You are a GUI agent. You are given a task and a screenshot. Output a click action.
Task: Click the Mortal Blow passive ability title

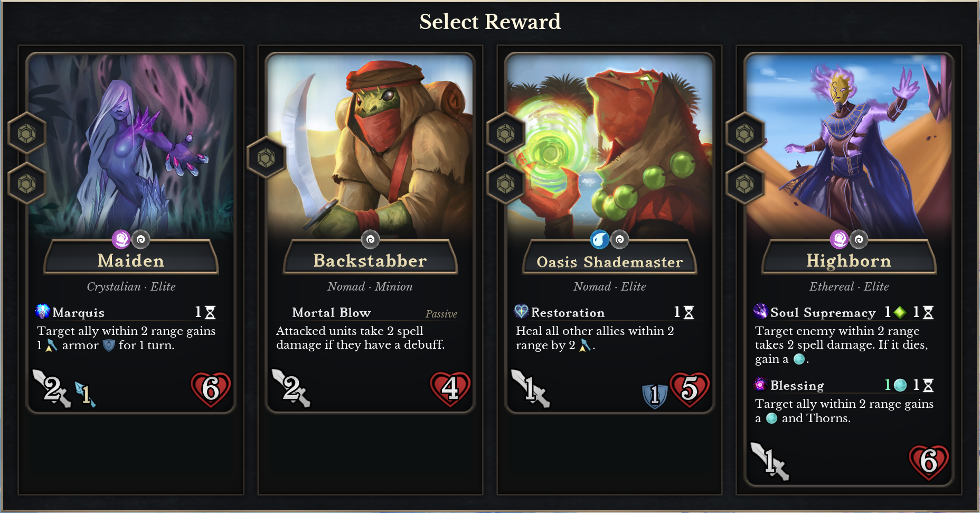(x=332, y=313)
